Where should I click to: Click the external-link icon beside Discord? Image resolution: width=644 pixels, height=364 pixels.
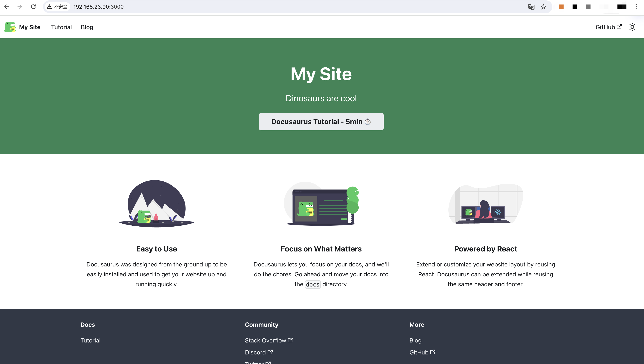click(x=270, y=352)
